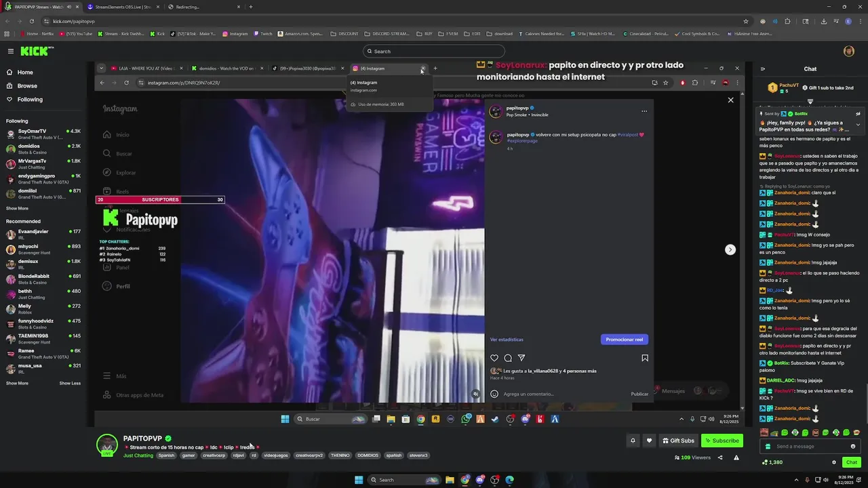Open a new browser tab
This screenshot has height=488, width=868.
[x=251, y=7]
